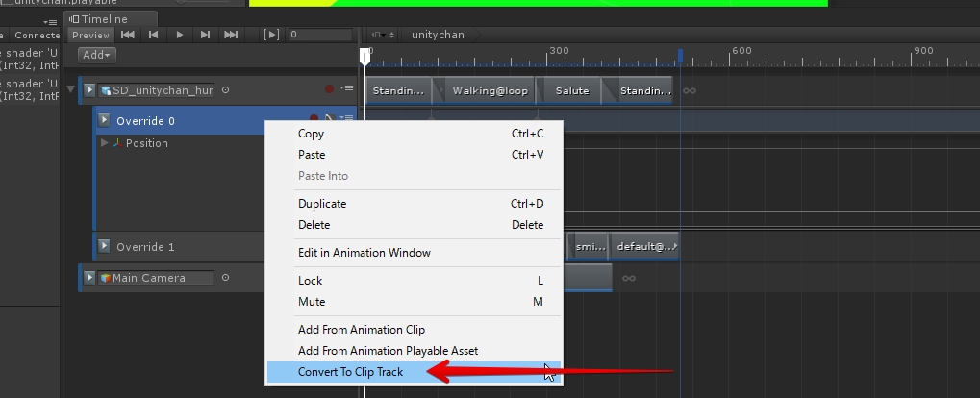
Task: Click the 600 mark on the ruler
Action: [741, 51]
